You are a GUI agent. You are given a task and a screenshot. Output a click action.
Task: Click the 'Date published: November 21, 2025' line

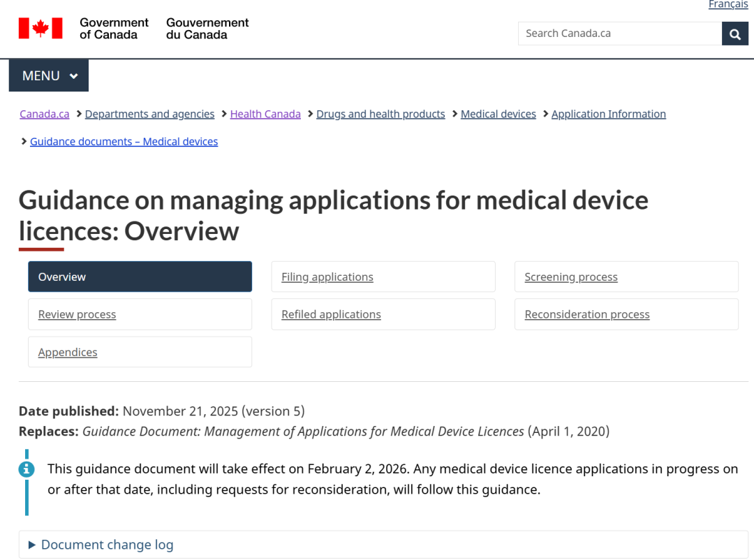[161, 411]
